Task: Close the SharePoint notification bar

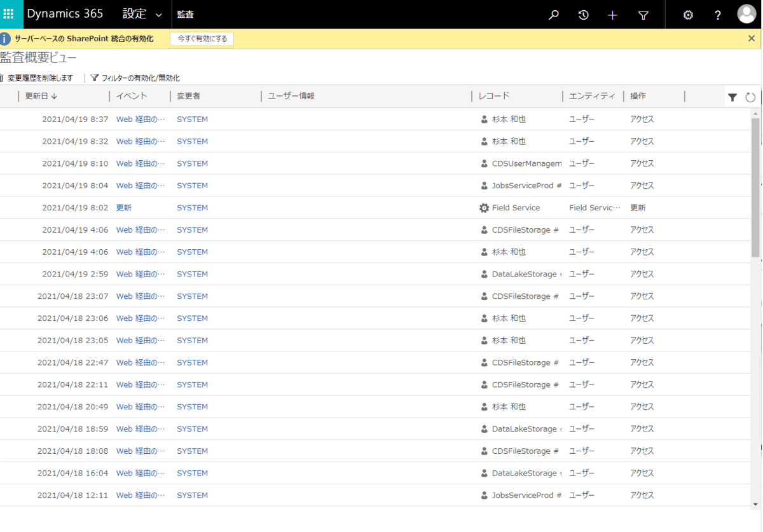Action: point(752,38)
